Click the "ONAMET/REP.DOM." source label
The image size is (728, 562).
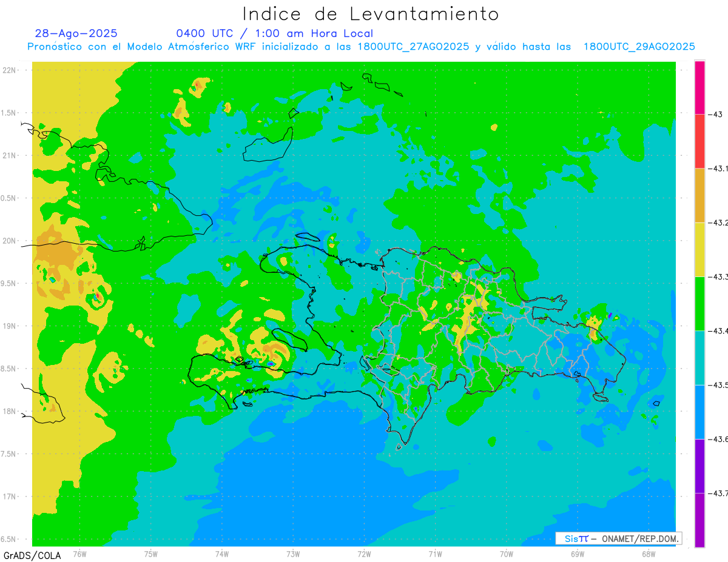point(639,538)
